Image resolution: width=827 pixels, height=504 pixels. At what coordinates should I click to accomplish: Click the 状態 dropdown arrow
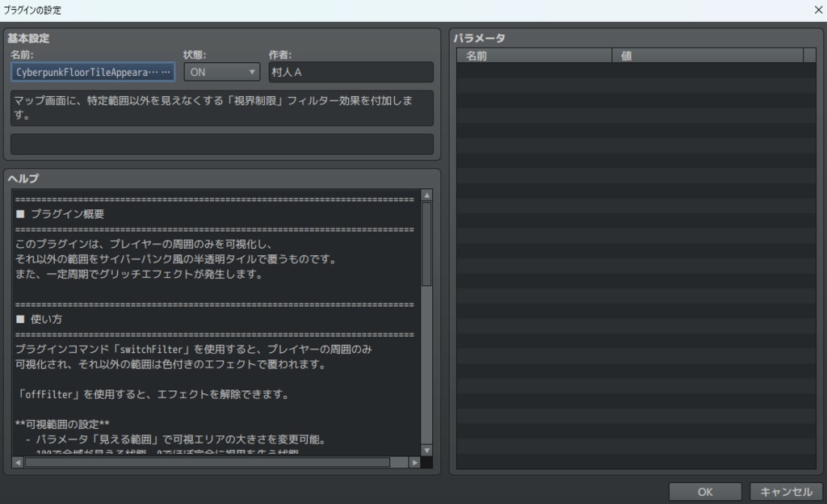coord(250,72)
